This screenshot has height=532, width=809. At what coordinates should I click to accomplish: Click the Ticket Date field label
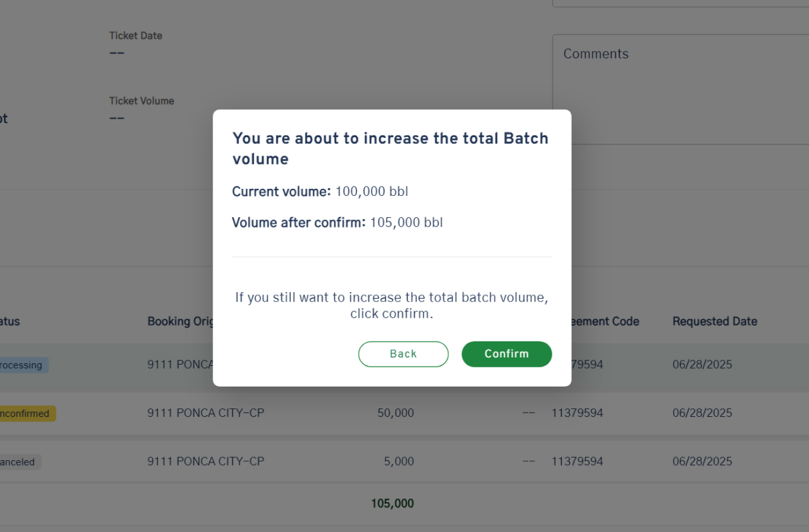coord(135,36)
